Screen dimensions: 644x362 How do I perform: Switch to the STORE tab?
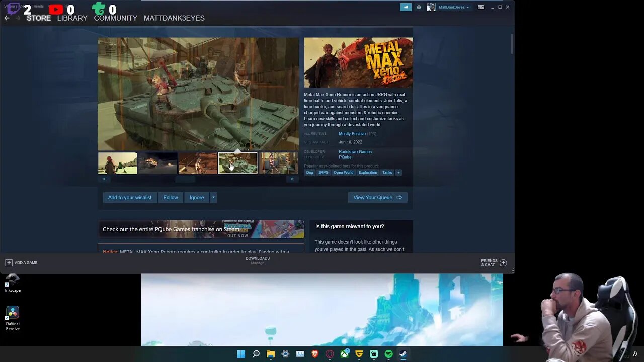point(39,18)
